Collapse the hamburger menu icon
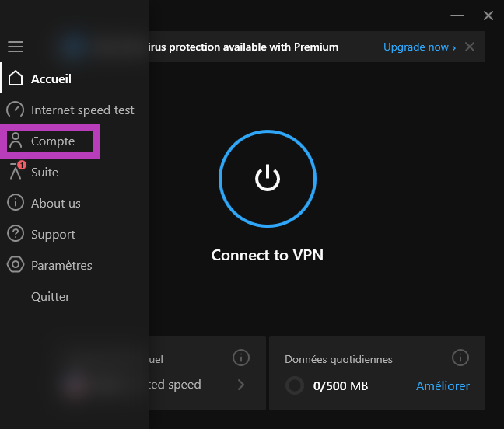Screen dimensions: 504x429 [16, 47]
